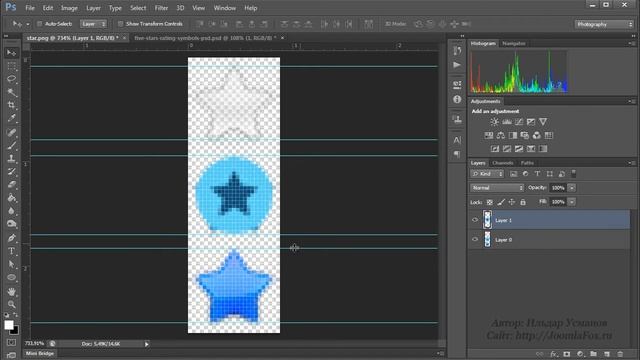
Task: Add a Curves adjustment
Action: tap(519, 122)
